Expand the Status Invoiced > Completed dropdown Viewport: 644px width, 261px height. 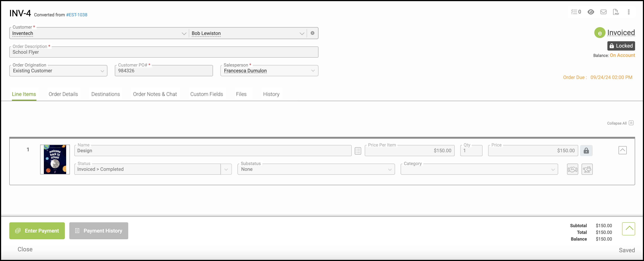pyautogui.click(x=226, y=169)
